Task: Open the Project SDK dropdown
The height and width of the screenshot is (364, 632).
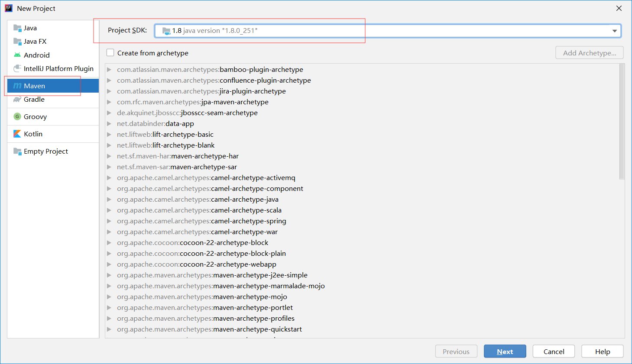Action: click(x=614, y=31)
